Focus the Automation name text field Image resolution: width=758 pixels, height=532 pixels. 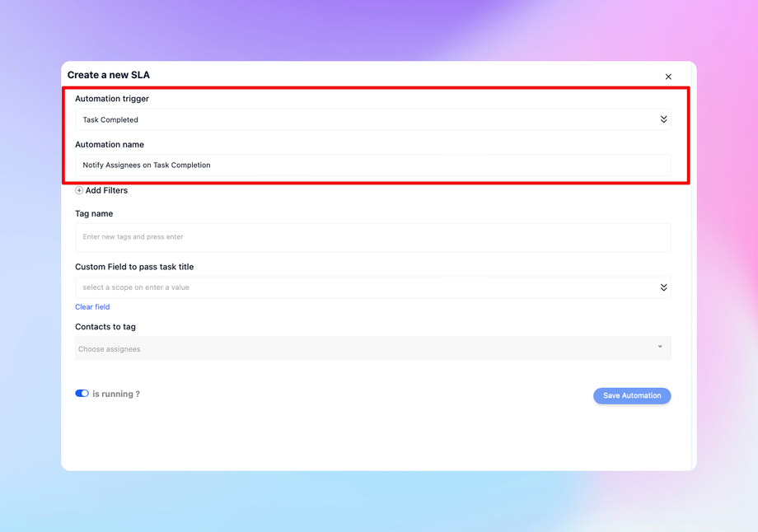372,165
